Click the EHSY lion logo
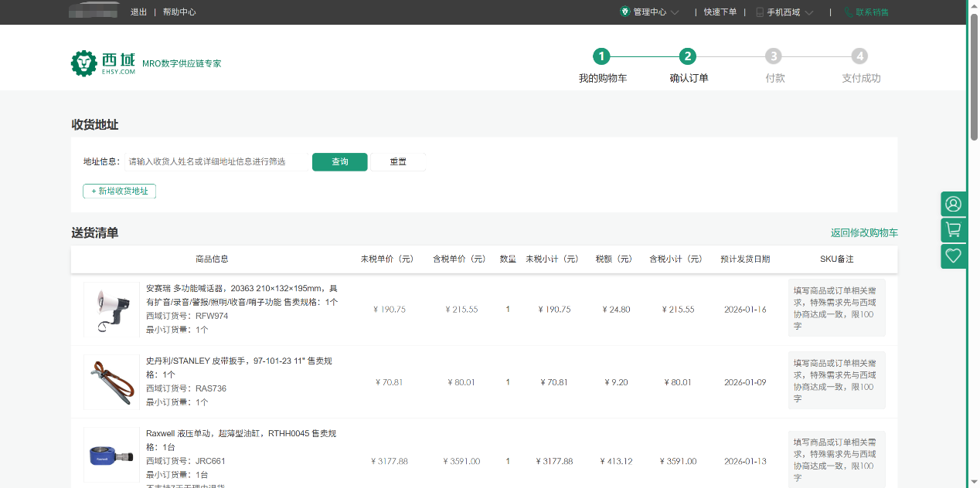 (x=83, y=63)
